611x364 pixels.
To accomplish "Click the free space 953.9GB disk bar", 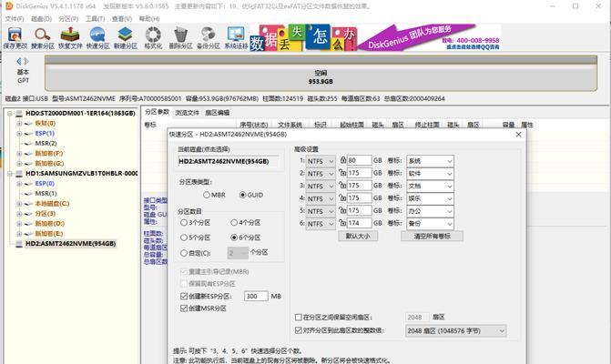I will tap(321, 74).
